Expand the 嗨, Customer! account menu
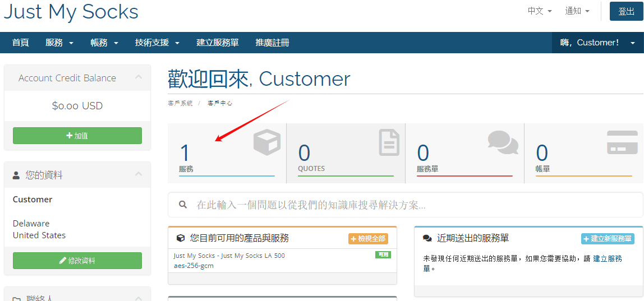This screenshot has height=301, width=644. pyautogui.click(x=597, y=43)
